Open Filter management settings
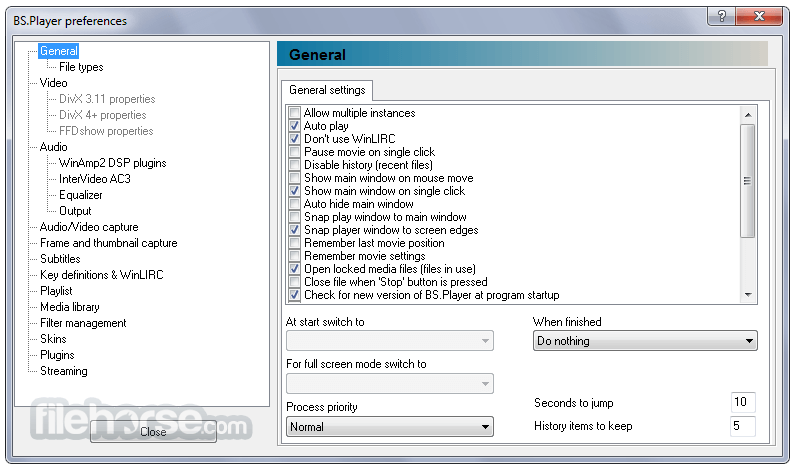 [x=83, y=323]
